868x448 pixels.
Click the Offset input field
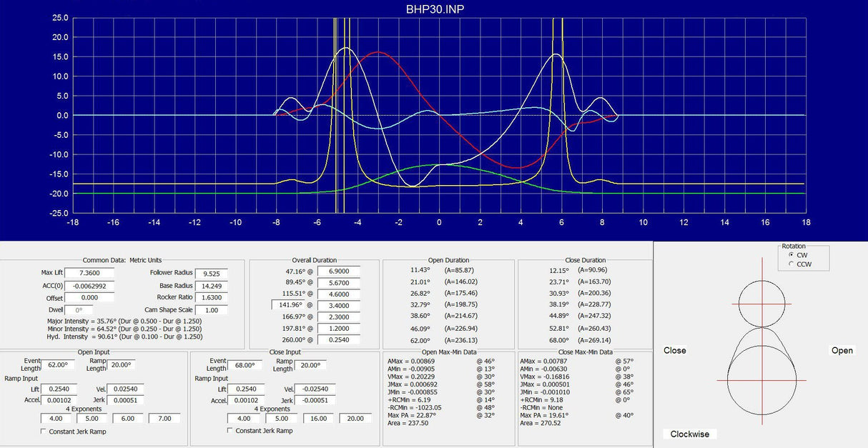point(82,297)
